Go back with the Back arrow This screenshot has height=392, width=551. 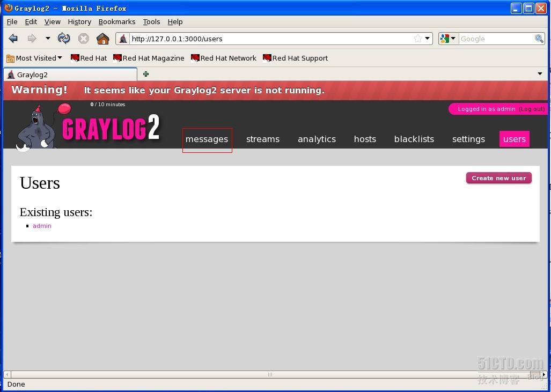click(13, 38)
